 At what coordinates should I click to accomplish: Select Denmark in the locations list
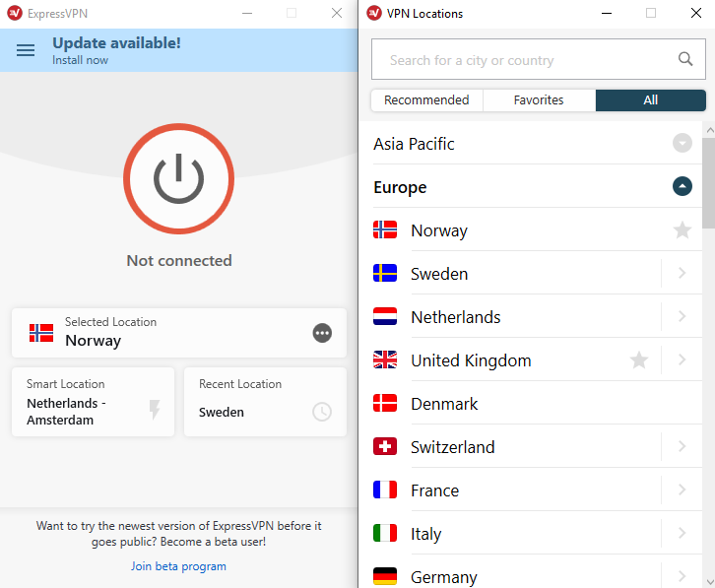[x=537, y=403]
